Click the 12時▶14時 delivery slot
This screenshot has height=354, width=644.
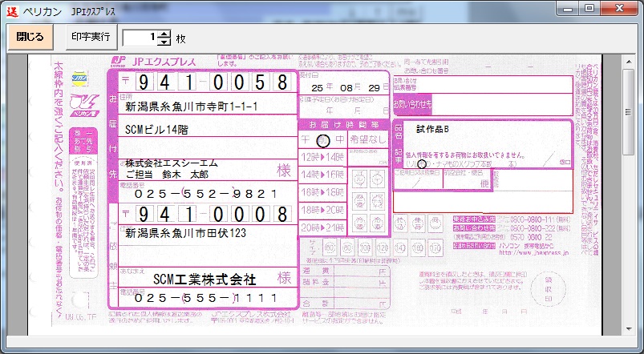tap(323, 157)
